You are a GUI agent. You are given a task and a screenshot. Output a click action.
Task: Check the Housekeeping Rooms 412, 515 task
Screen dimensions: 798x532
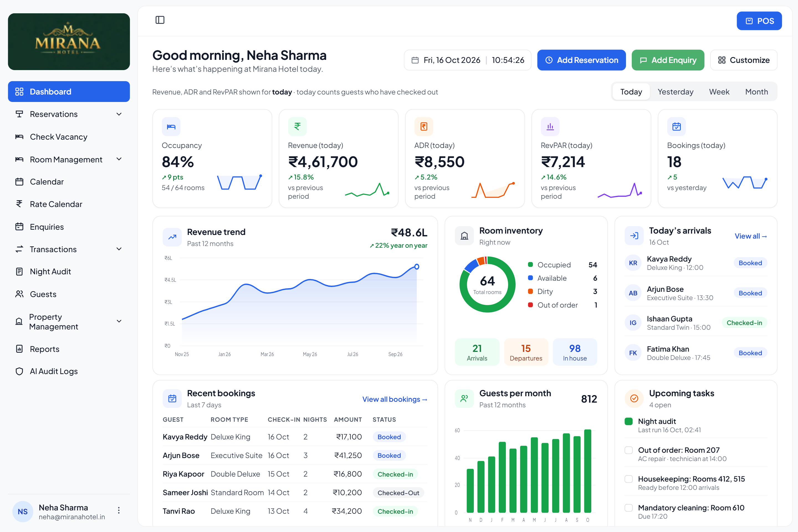[629, 479]
